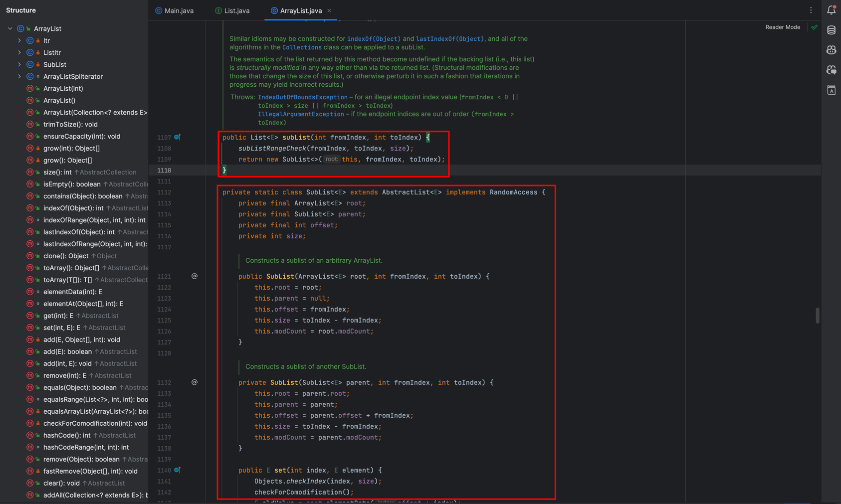Close the ArrayList.java tab

coord(329,10)
